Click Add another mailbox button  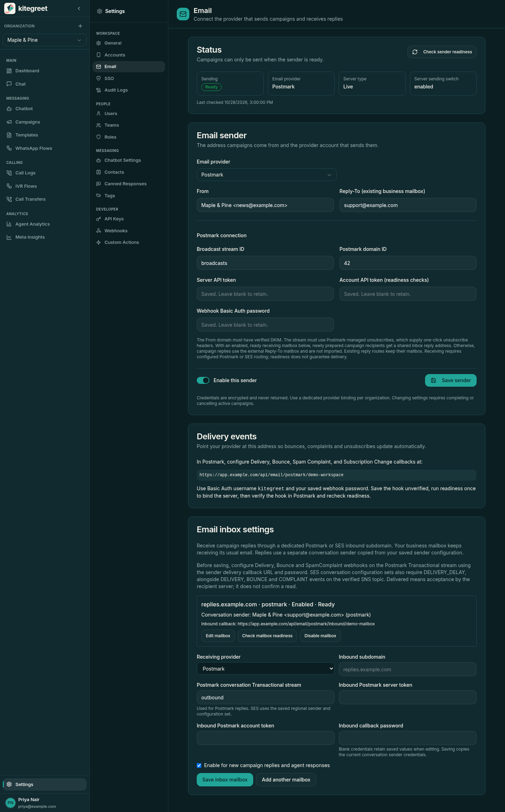coord(286,780)
